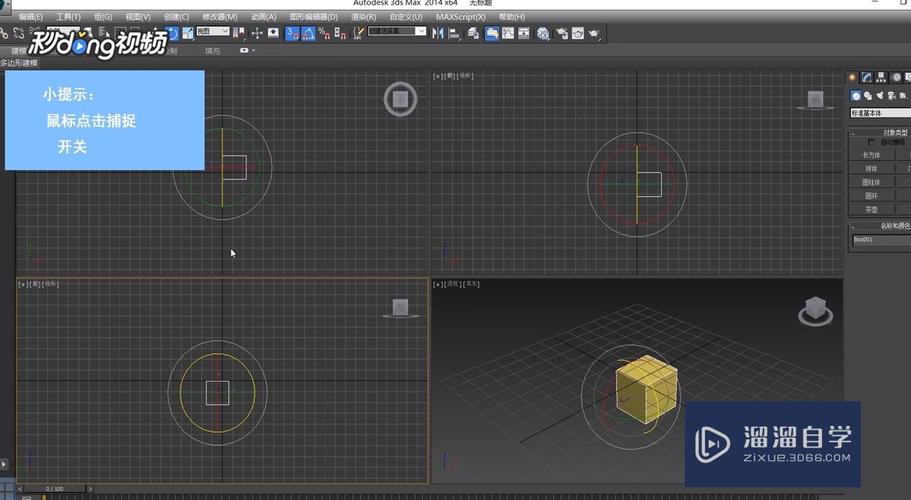
Task: Click the time slider next-frame arrow
Action: pyautogui.click(x=90, y=489)
